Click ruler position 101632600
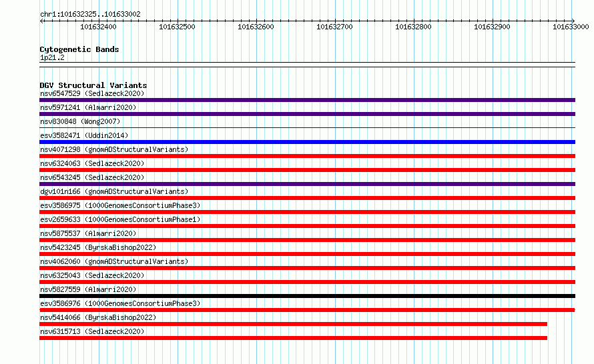The image size is (594, 364). click(x=256, y=27)
